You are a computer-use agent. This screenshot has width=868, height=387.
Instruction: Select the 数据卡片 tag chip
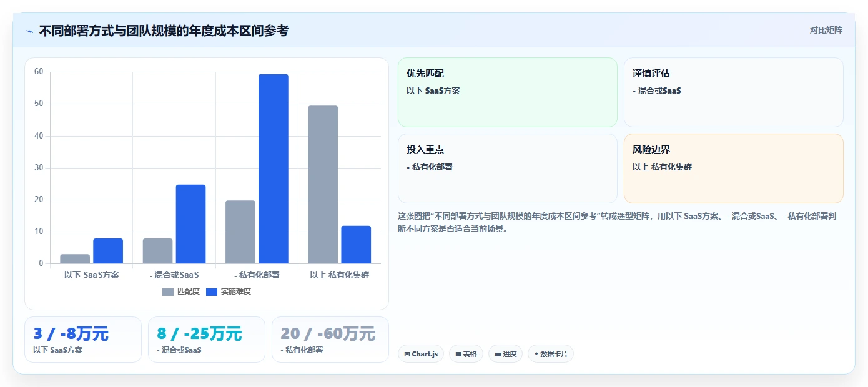(550, 354)
